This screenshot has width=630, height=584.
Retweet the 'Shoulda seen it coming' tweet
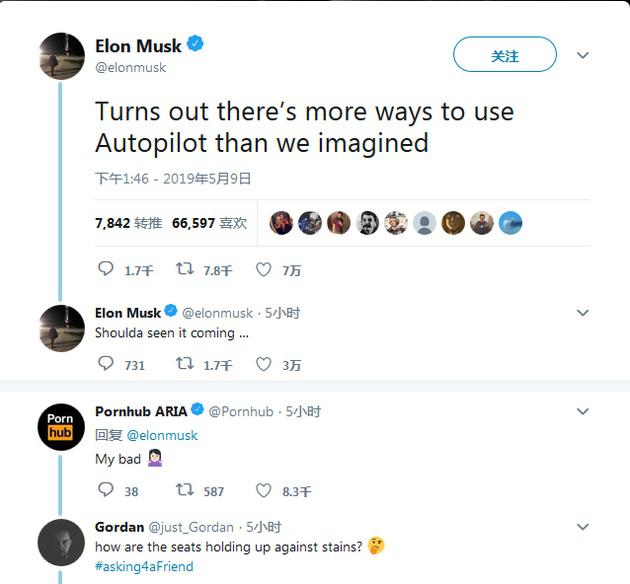(x=185, y=363)
